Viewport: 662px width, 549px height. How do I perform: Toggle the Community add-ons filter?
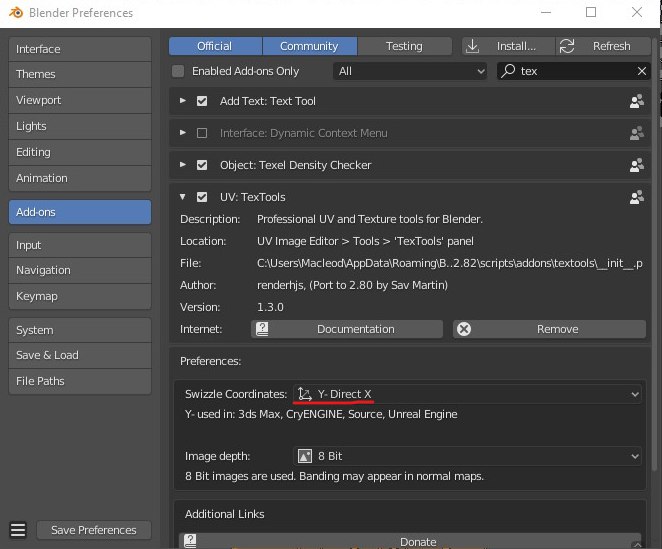coord(309,46)
